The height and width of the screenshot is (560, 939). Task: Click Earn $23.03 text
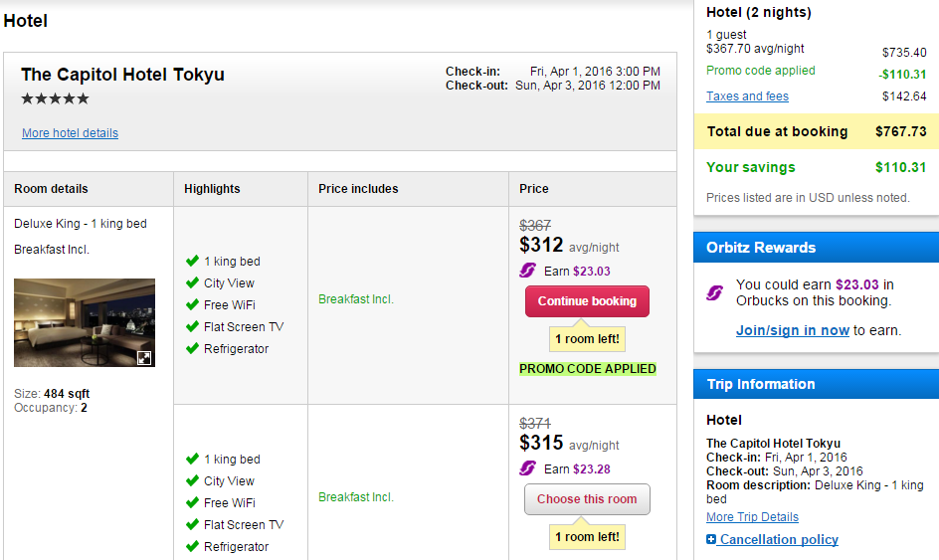[x=577, y=271]
